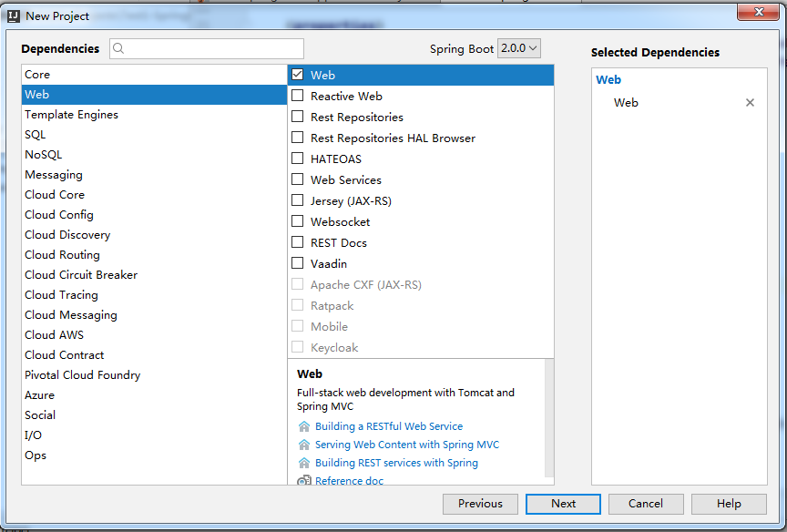Select the Cloud Messaging category

coord(154,315)
